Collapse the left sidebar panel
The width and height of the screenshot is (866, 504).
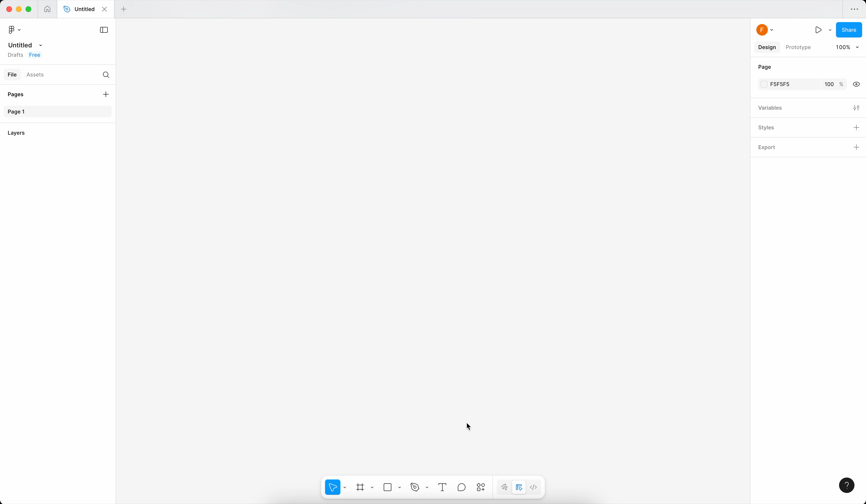point(104,30)
